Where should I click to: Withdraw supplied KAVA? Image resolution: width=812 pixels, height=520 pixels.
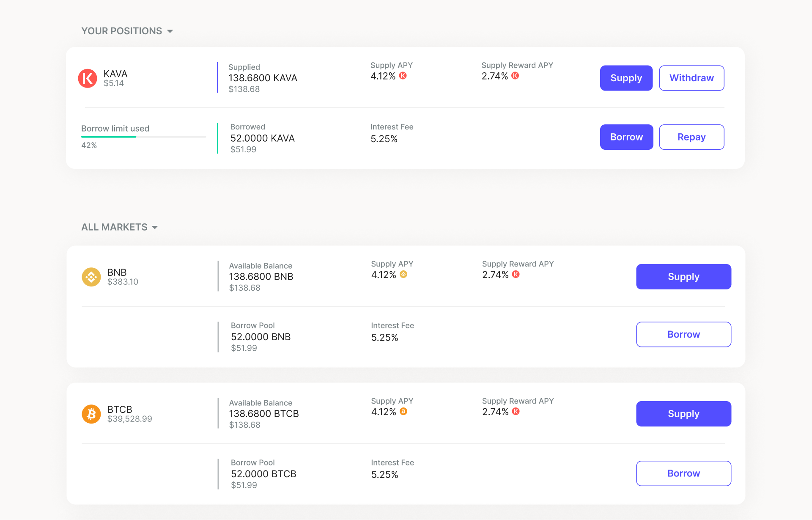coord(691,78)
